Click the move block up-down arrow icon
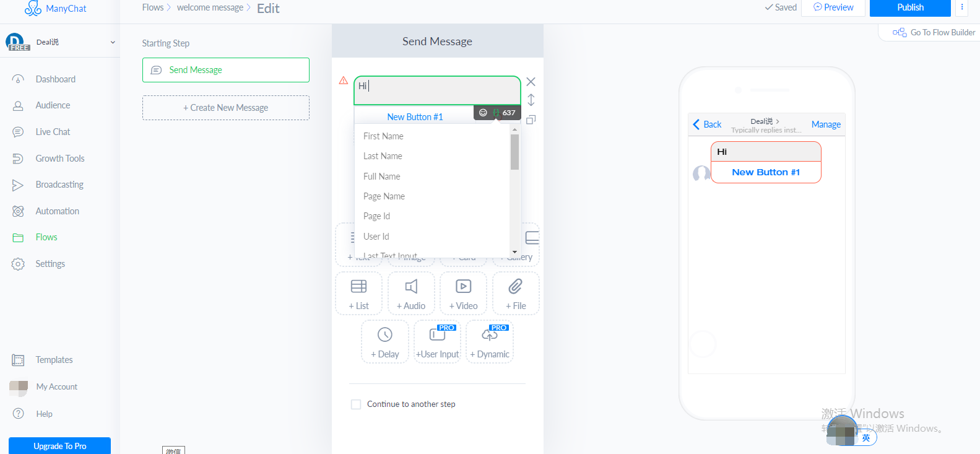980x454 pixels. point(531,100)
